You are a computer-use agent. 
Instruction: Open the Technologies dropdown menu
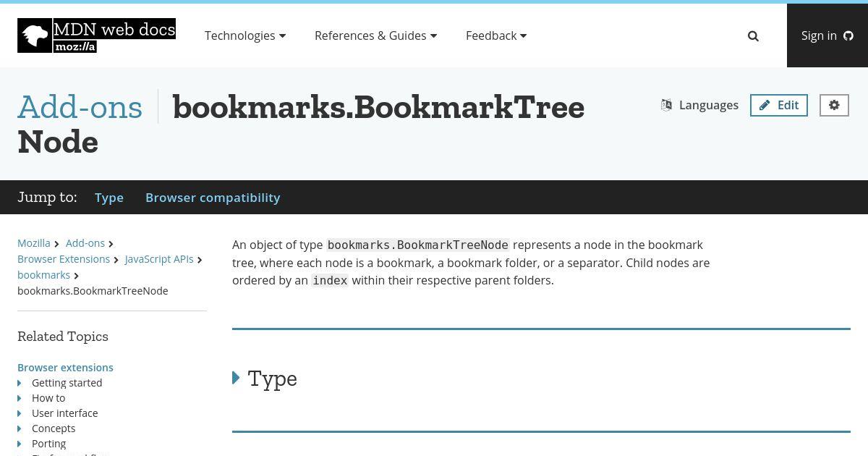point(245,35)
